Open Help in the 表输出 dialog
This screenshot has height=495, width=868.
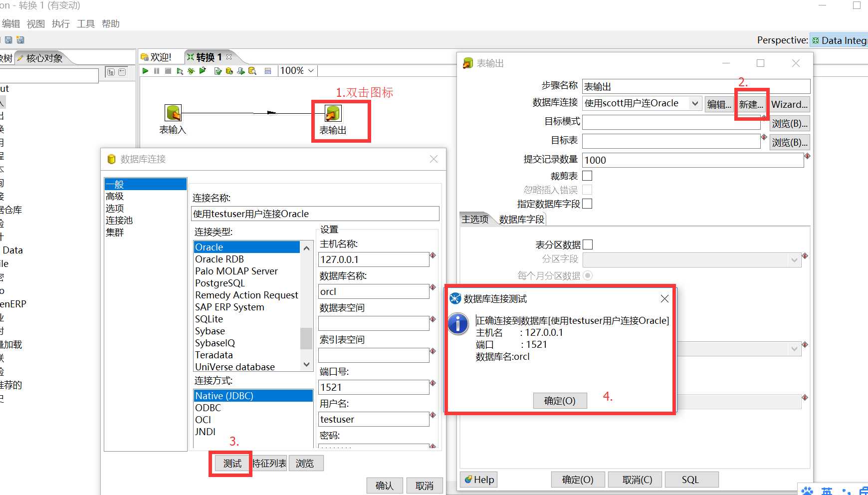(x=479, y=480)
